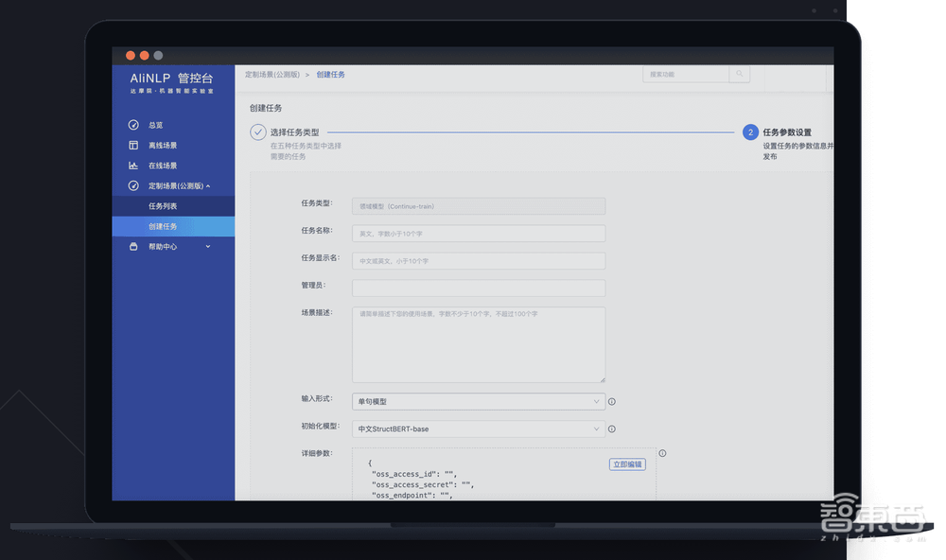The width and height of the screenshot is (946, 560).
Task: Click the checkmark step 选择任务类型 circle
Action: click(258, 132)
